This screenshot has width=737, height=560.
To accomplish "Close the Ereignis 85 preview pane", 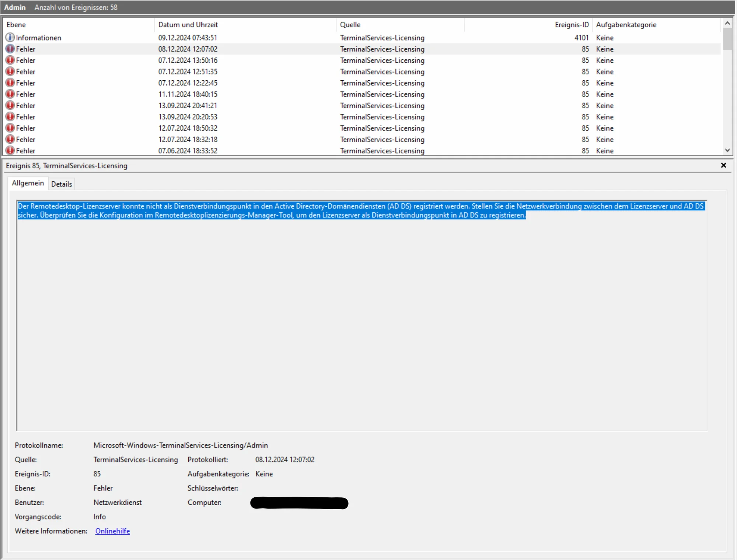I will [x=723, y=165].
